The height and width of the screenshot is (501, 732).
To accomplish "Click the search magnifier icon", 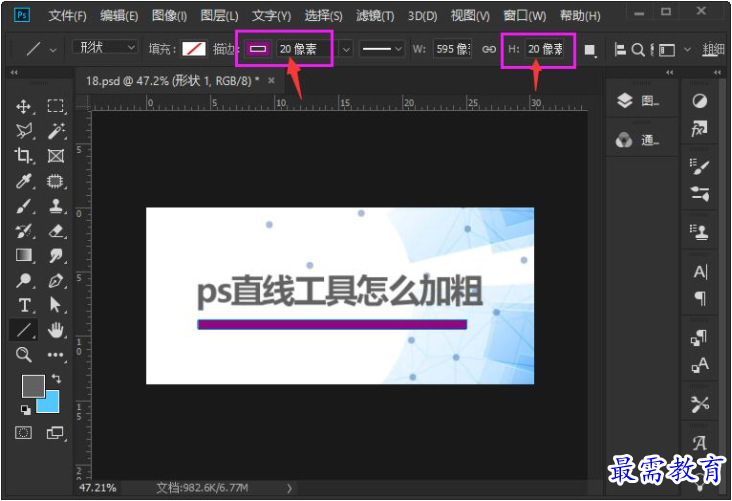I will (638, 49).
